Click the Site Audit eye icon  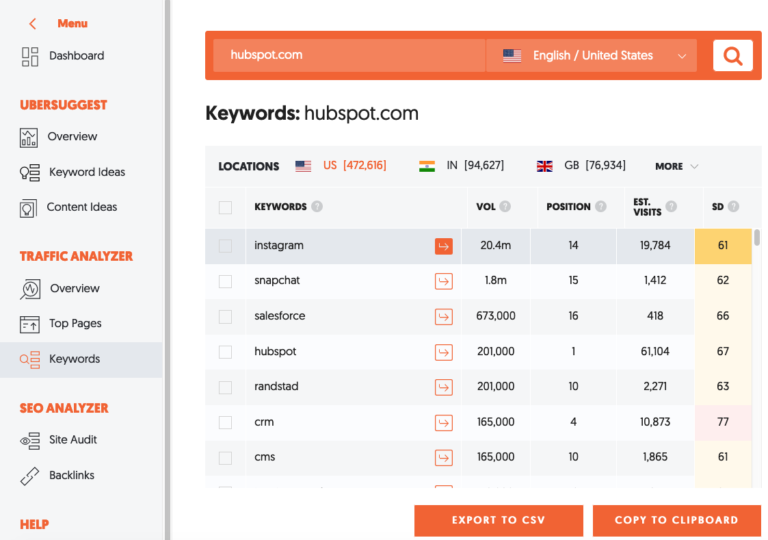(29, 440)
